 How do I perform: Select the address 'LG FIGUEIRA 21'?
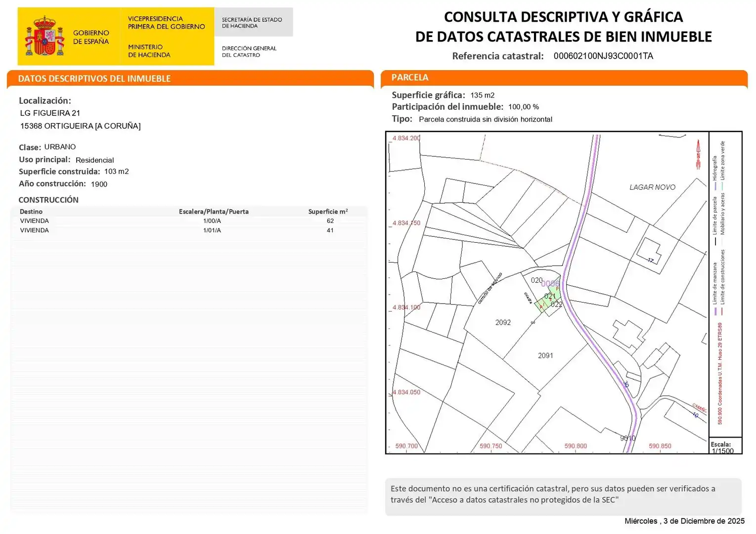coord(50,113)
